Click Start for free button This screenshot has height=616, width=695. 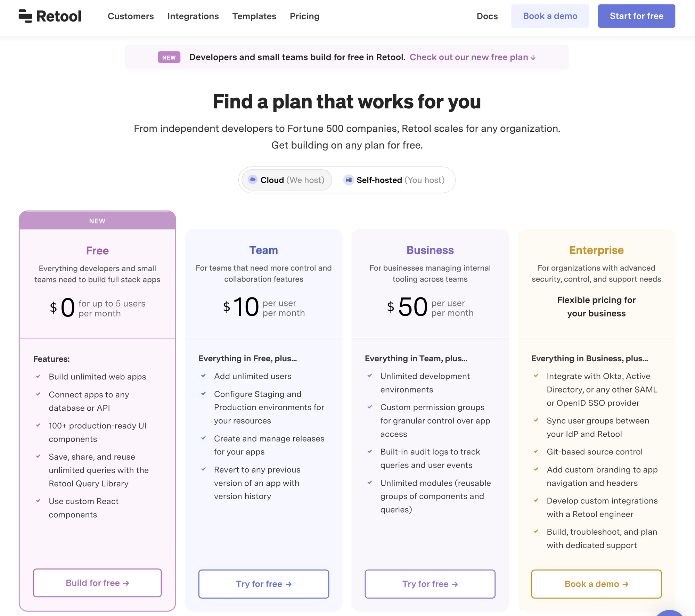point(637,16)
